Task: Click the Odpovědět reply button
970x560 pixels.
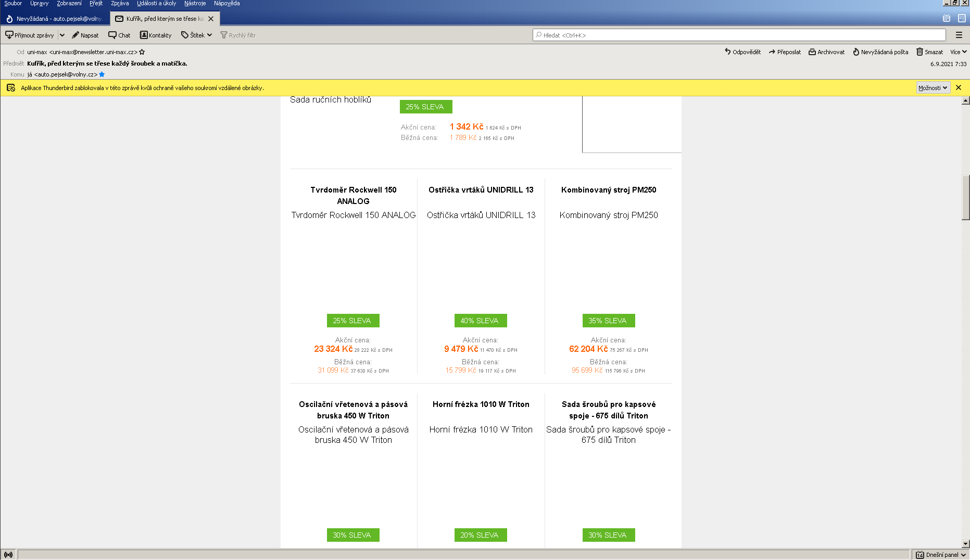Action: [x=742, y=52]
